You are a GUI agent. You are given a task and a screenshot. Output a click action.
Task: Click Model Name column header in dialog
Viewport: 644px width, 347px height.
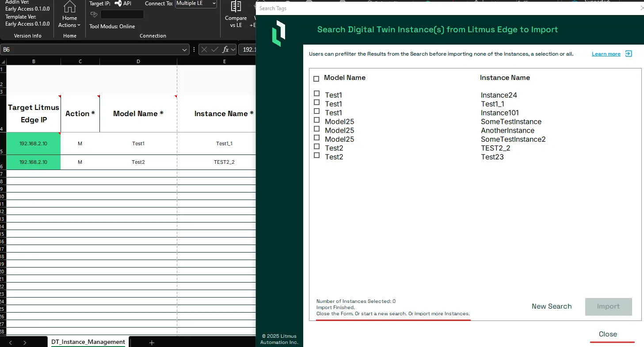(345, 78)
